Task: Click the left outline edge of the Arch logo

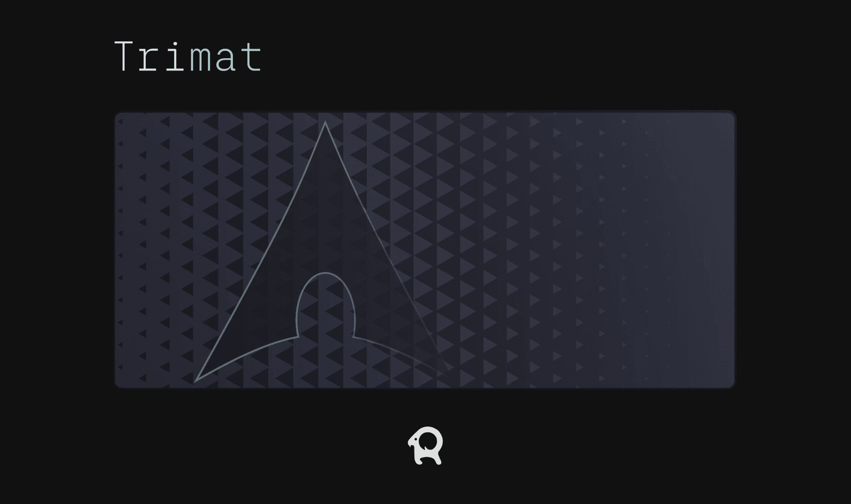Action: click(260, 252)
